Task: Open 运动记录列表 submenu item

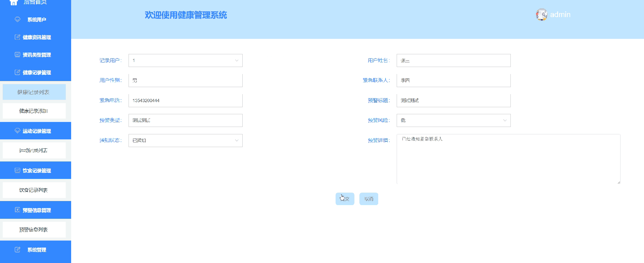Action: (x=34, y=150)
